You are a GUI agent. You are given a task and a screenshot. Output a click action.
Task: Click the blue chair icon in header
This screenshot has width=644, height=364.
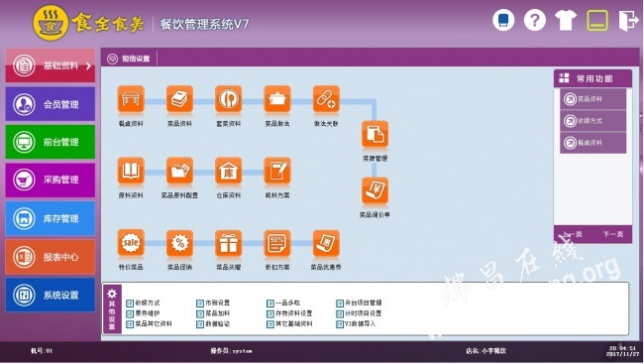pos(503,20)
